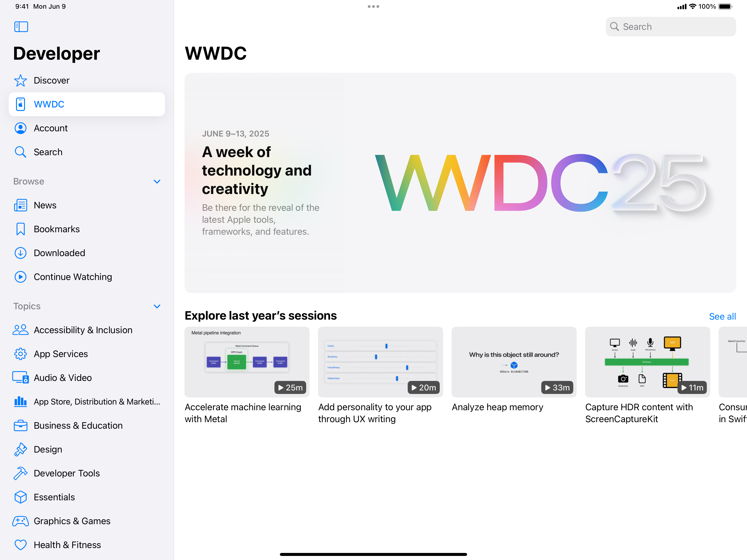Open the three-dot multitasking menu

[x=373, y=7]
